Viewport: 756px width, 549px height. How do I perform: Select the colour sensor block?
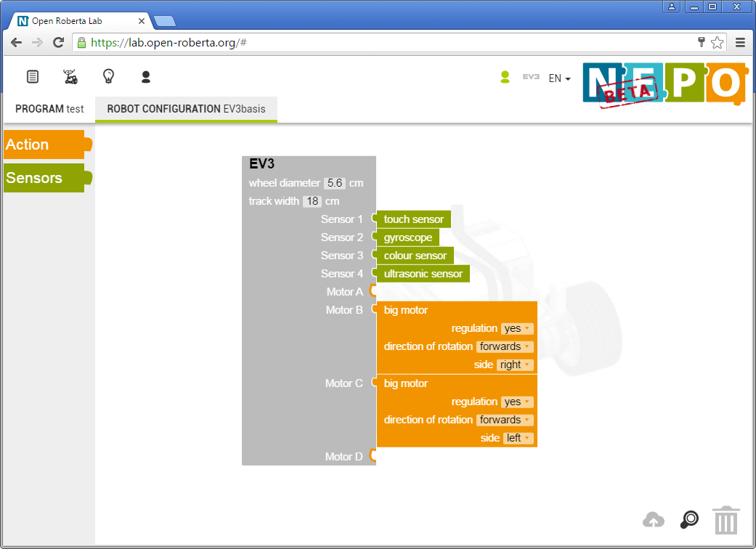(415, 256)
